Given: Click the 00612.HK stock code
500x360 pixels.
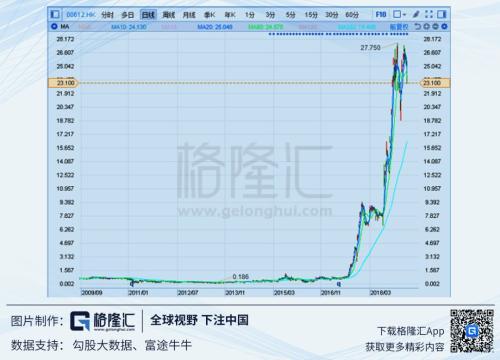Looking at the screenshot, I should coord(81,15).
